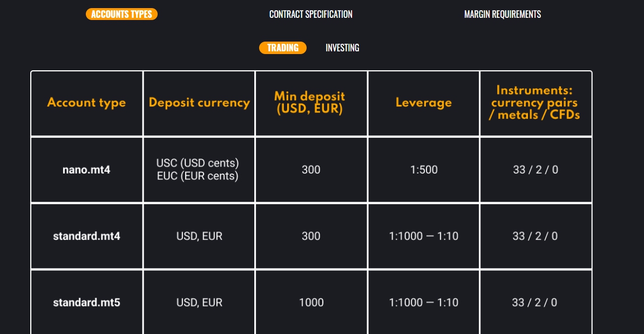Click the Deposit currency column header

pyautogui.click(x=199, y=103)
